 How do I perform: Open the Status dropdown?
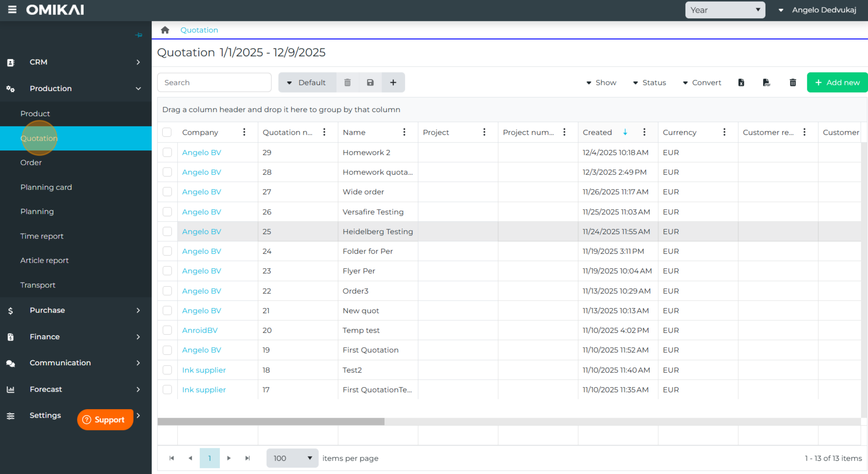click(x=649, y=83)
